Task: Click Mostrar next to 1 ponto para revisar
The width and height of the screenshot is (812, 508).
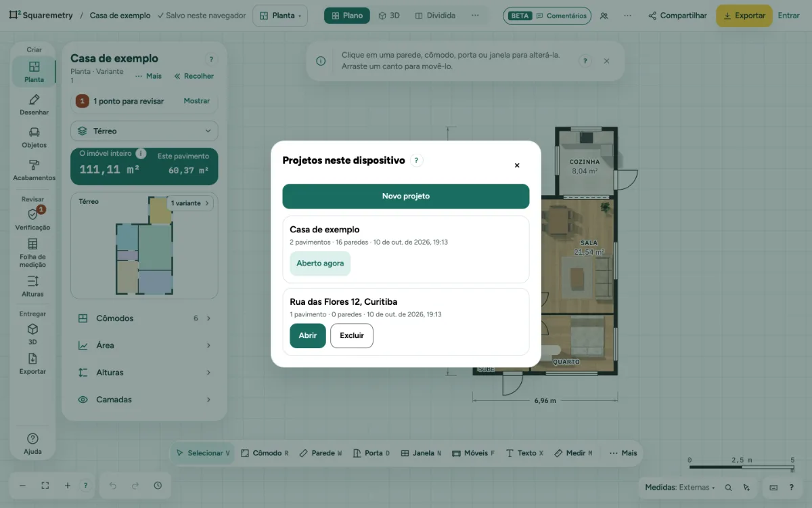Action: coord(197,101)
